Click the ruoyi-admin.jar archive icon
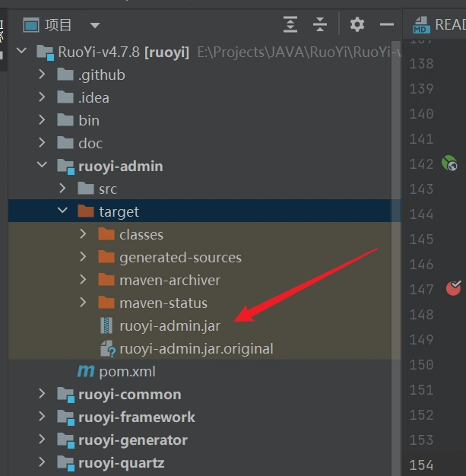 [106, 326]
